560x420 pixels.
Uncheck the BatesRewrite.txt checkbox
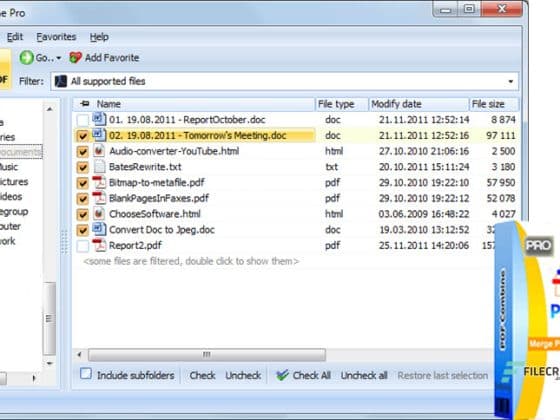coord(83,168)
